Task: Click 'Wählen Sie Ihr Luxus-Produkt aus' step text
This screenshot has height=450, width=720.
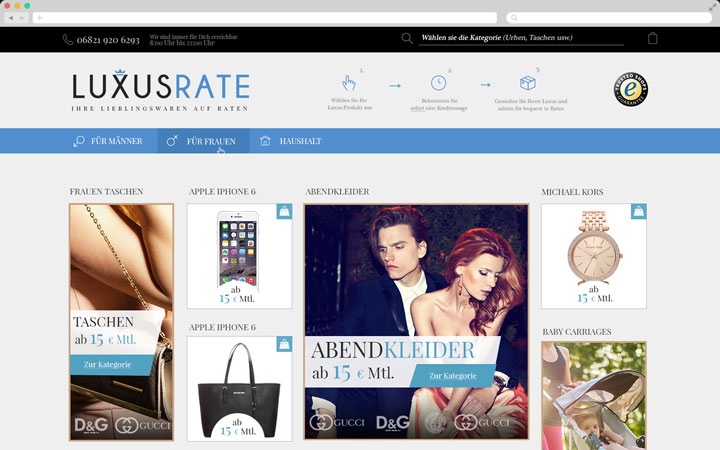Action: pos(349,104)
